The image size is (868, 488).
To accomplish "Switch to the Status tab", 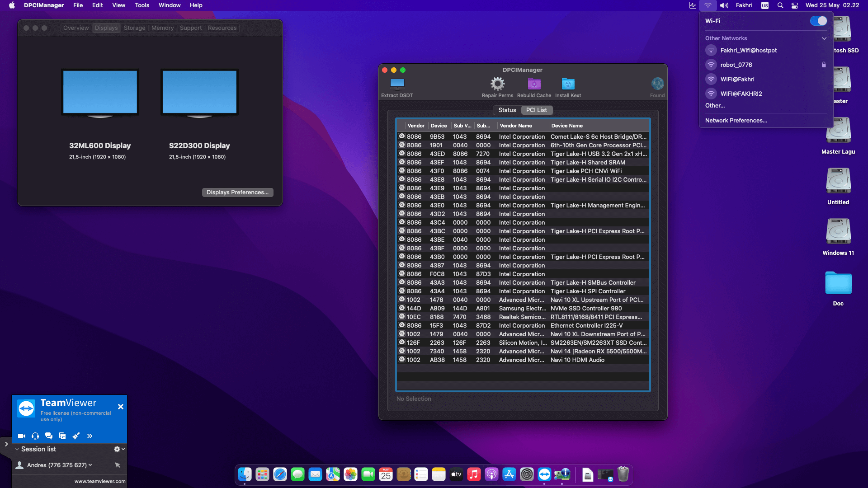I will coord(507,110).
